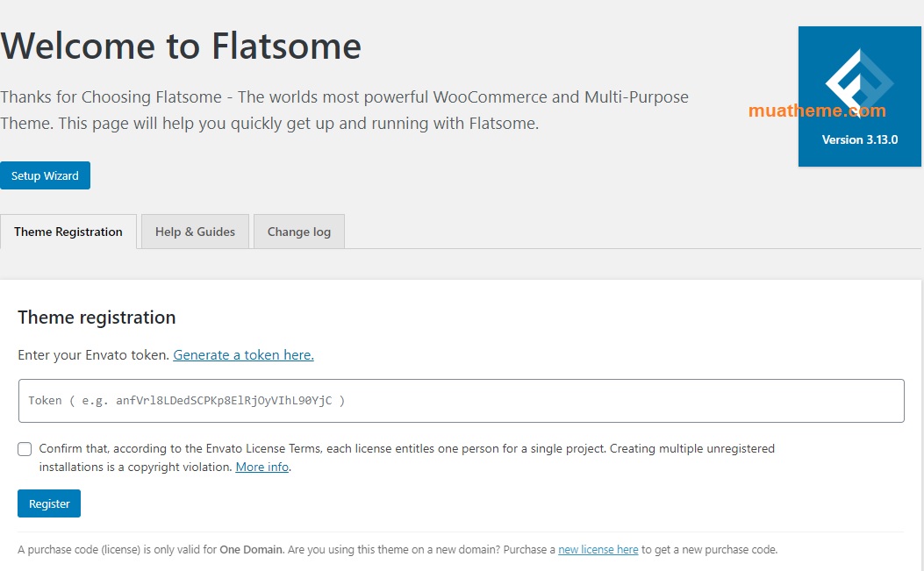Open the More info link

point(262,467)
